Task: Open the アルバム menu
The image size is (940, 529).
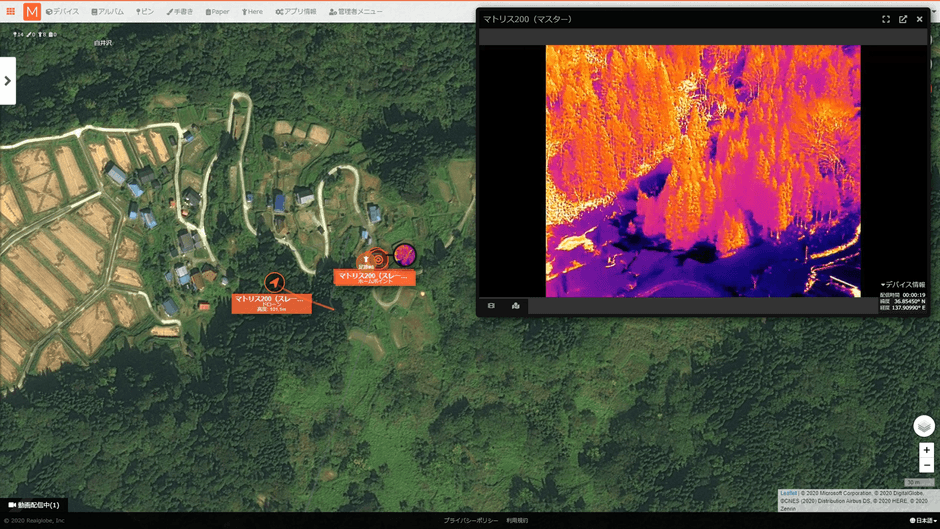Action: (x=107, y=11)
